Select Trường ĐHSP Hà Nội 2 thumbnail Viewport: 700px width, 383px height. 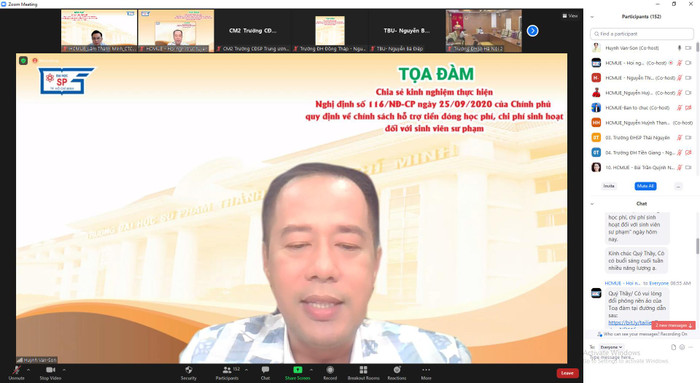pos(483,31)
